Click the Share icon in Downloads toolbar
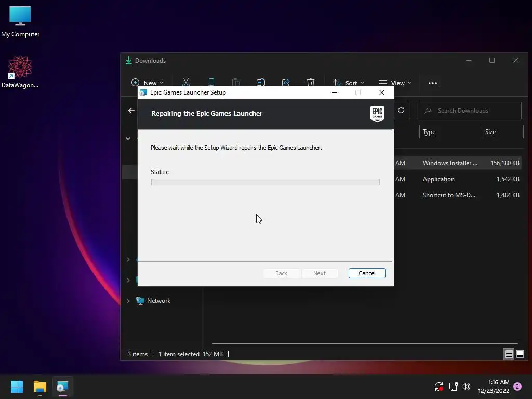The width and height of the screenshot is (532, 399). click(286, 83)
